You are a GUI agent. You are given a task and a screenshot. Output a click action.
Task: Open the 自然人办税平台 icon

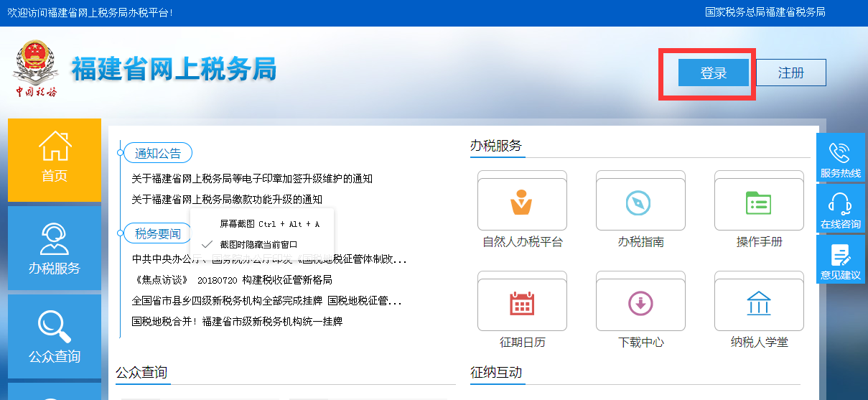click(x=522, y=203)
